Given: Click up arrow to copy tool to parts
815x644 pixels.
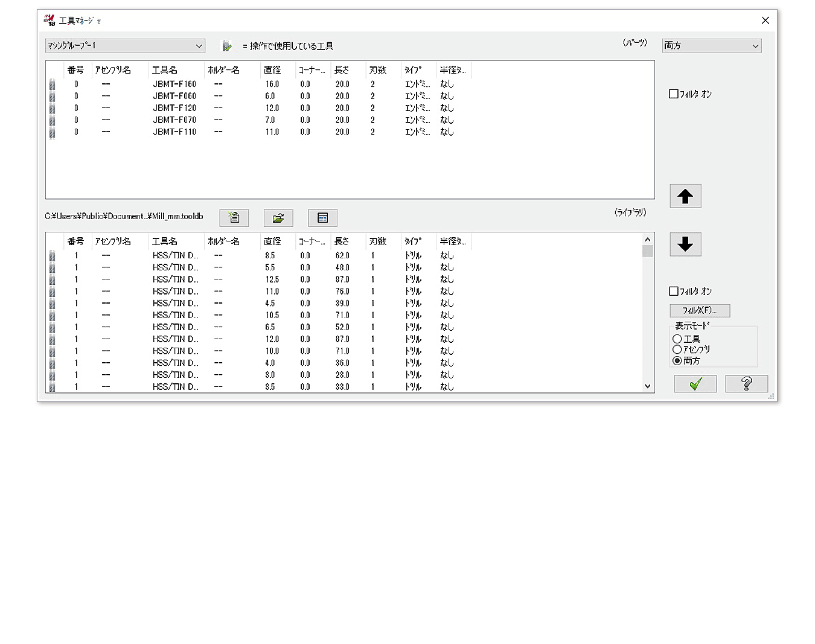Looking at the screenshot, I should tap(685, 196).
